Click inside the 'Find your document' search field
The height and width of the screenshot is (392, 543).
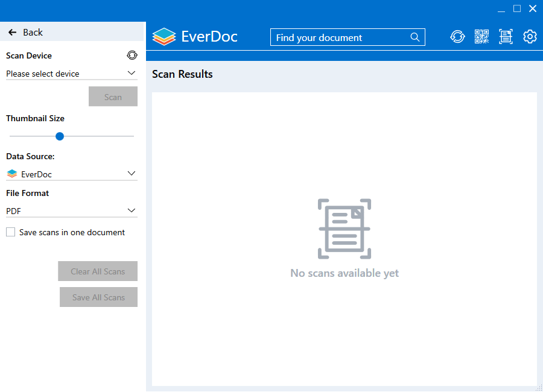pyautogui.click(x=338, y=37)
